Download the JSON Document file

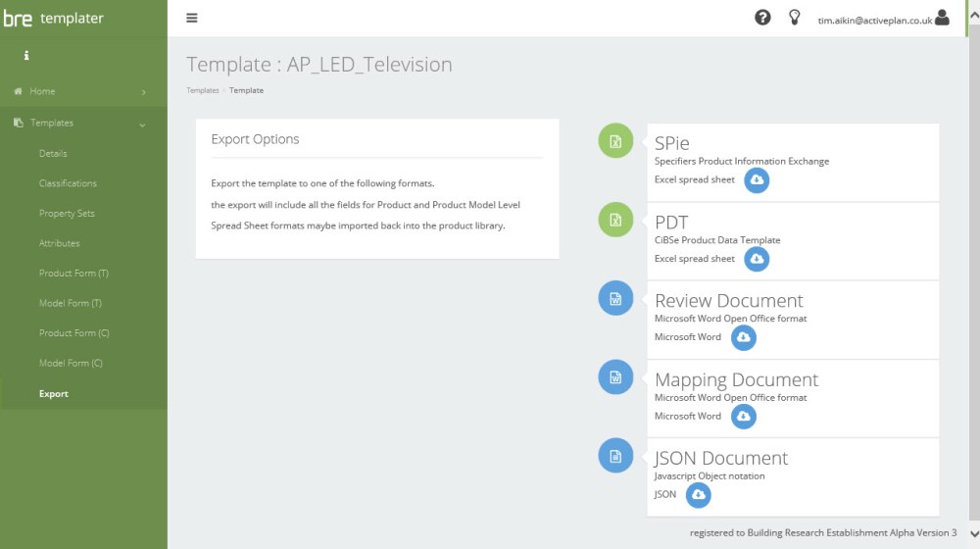click(699, 495)
